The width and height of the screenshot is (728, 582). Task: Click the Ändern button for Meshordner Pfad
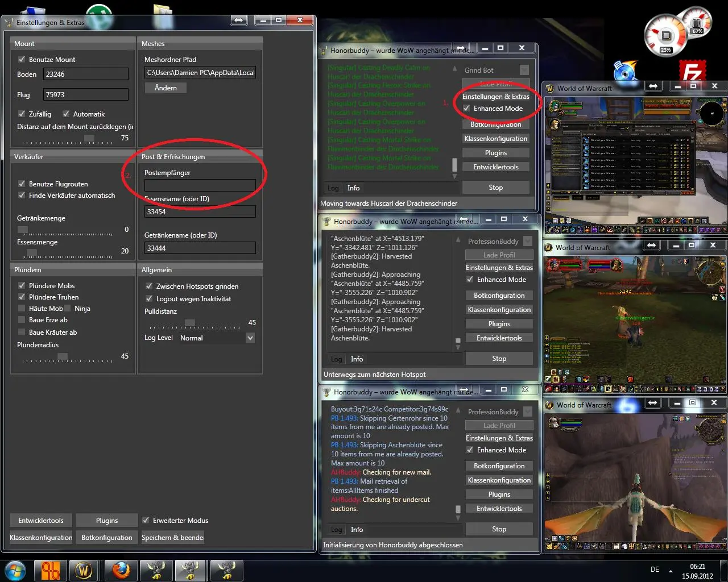click(x=166, y=88)
